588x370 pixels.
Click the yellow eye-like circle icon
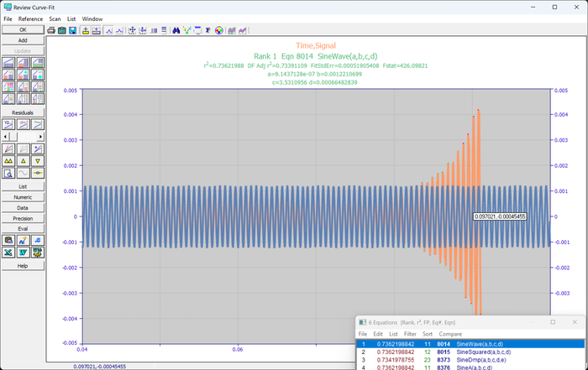[38, 173]
